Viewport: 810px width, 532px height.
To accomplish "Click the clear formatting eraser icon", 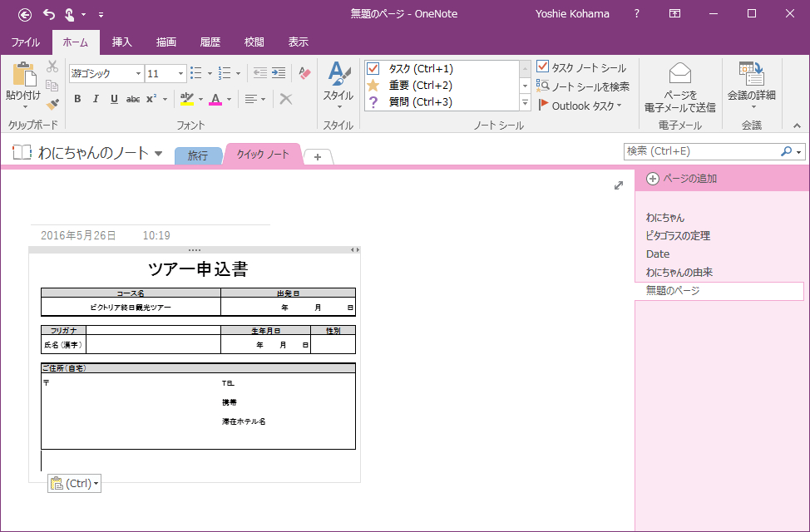I will pos(304,73).
